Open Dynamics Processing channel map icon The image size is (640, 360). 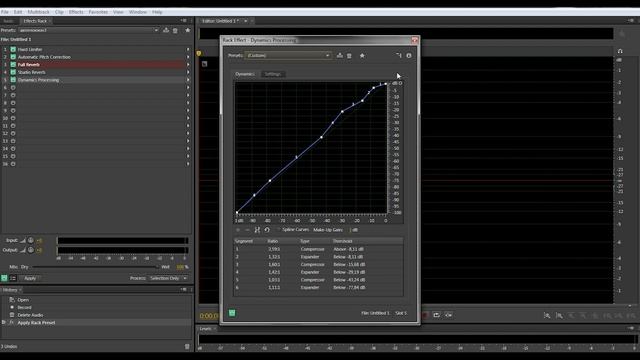point(399,56)
